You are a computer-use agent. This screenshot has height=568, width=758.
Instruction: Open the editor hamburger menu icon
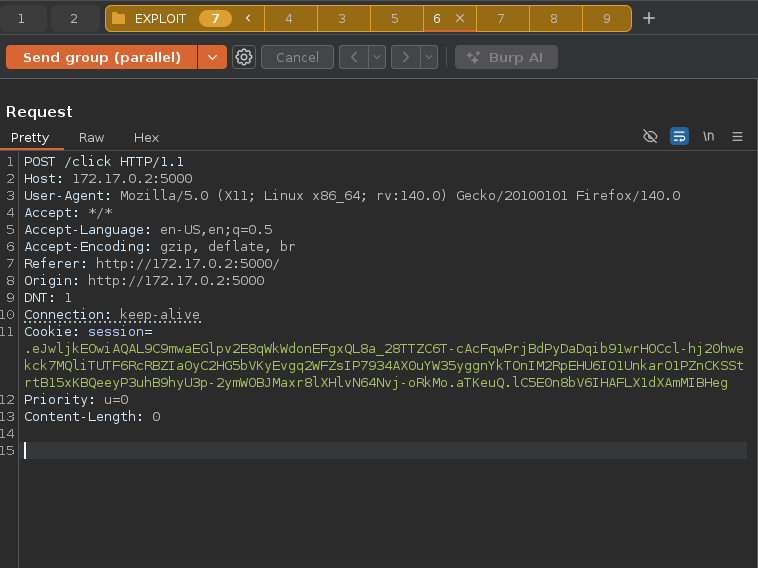(x=738, y=137)
